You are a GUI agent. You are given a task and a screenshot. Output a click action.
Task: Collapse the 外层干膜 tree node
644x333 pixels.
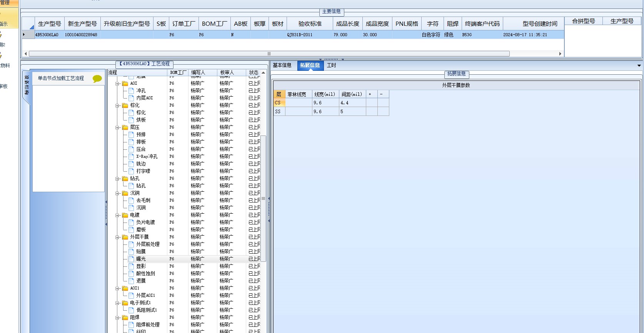click(x=117, y=237)
